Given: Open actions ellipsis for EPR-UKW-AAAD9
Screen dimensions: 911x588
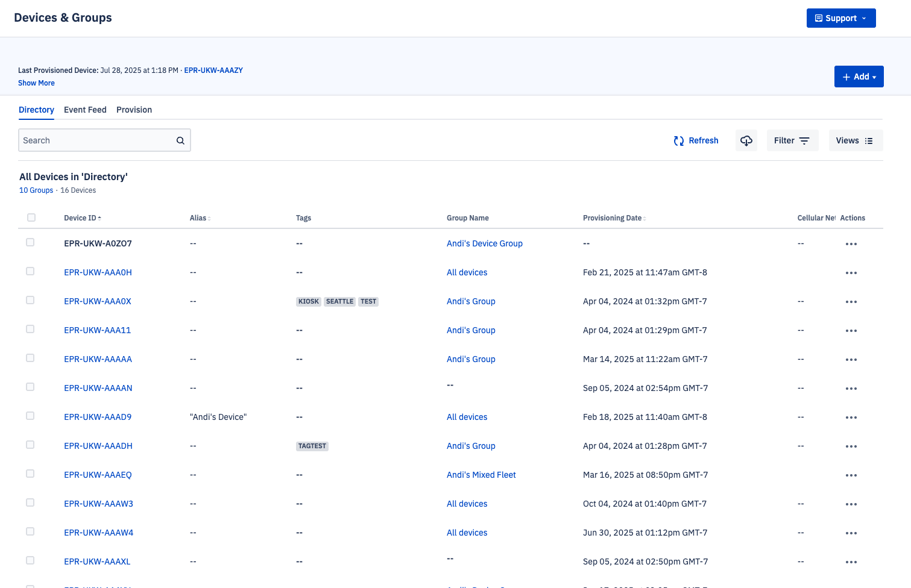Looking at the screenshot, I should 851,418.
